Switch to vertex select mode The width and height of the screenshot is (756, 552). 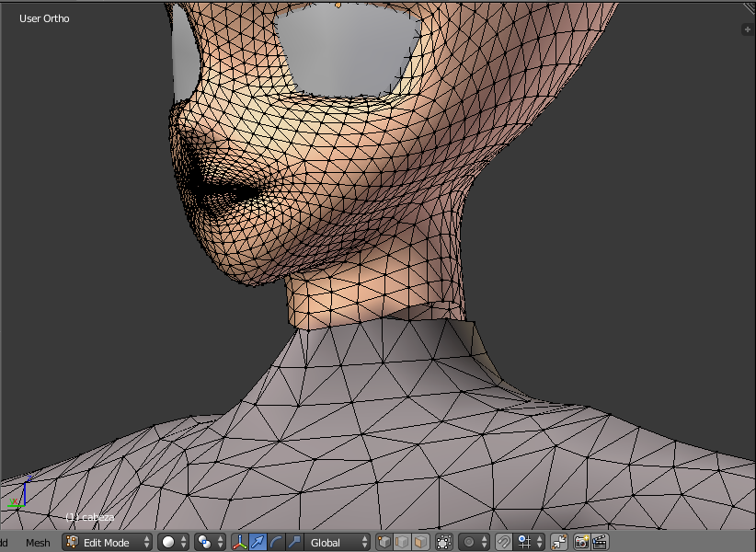(385, 543)
